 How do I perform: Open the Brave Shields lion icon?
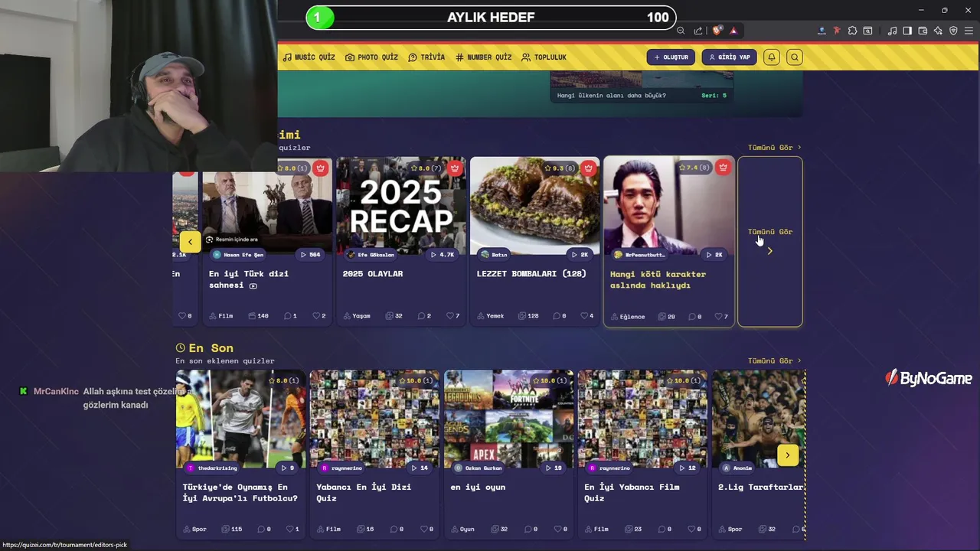point(717,31)
